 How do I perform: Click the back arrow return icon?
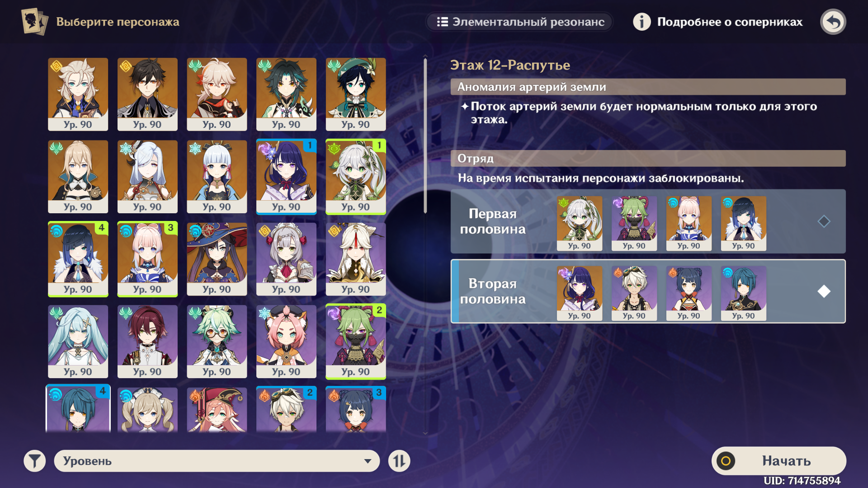tap(833, 22)
